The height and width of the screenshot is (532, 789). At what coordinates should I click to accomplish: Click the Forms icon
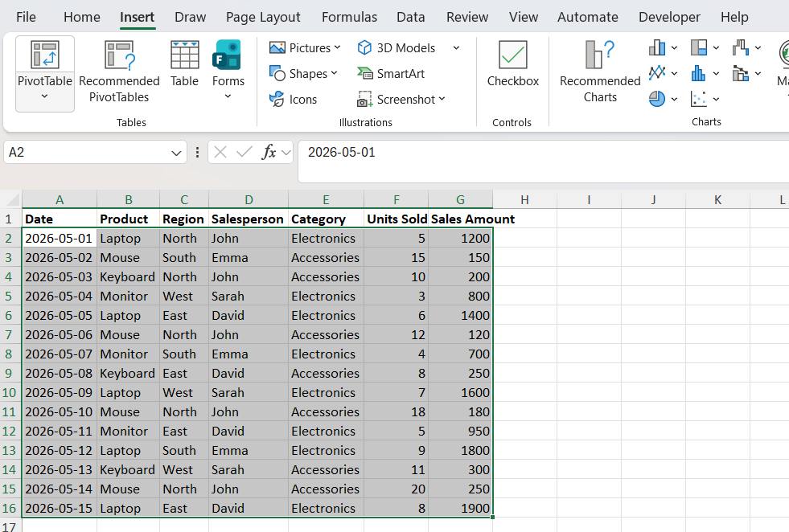pos(227,55)
